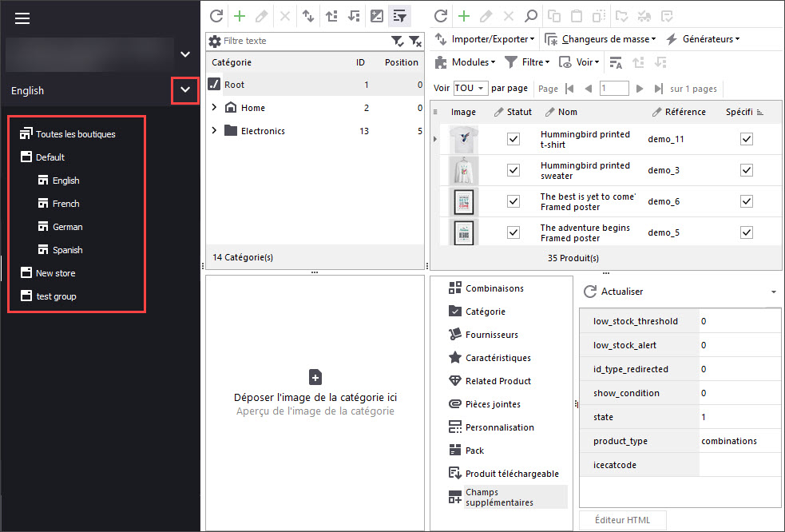Refresh the product list
The image size is (785, 532).
441,16
